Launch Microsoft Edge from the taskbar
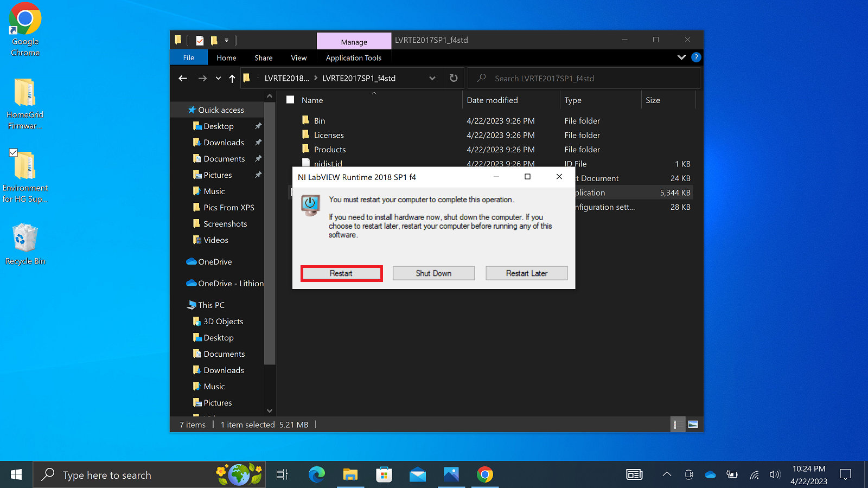 [316, 474]
